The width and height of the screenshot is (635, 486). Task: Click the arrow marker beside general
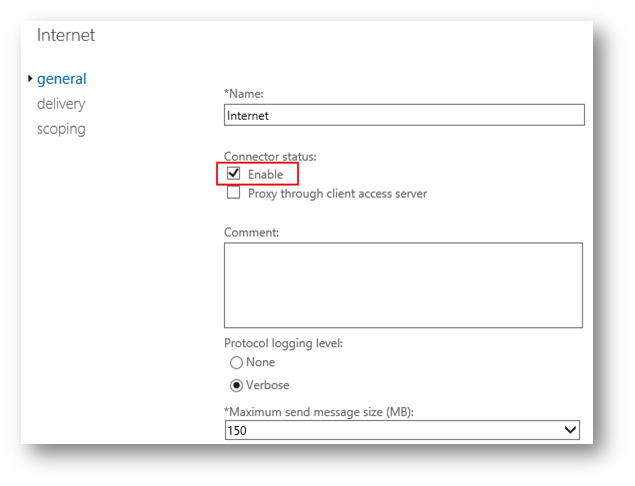pyautogui.click(x=30, y=78)
